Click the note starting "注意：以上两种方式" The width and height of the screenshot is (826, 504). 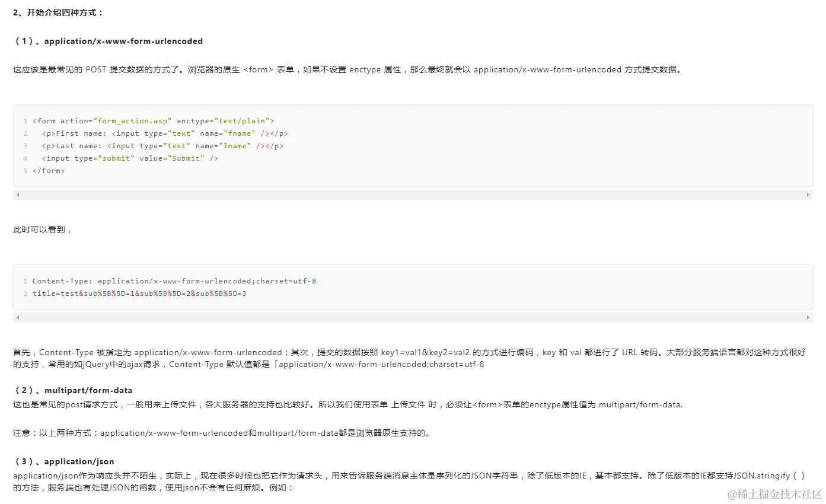click(222, 433)
